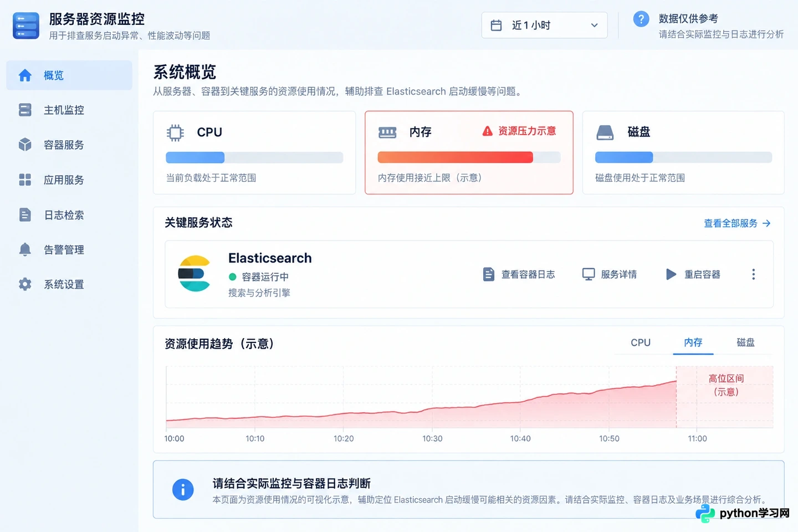798x532 pixels.
Task: Click the bell icon beside 告警管理
Action: pyautogui.click(x=25, y=249)
